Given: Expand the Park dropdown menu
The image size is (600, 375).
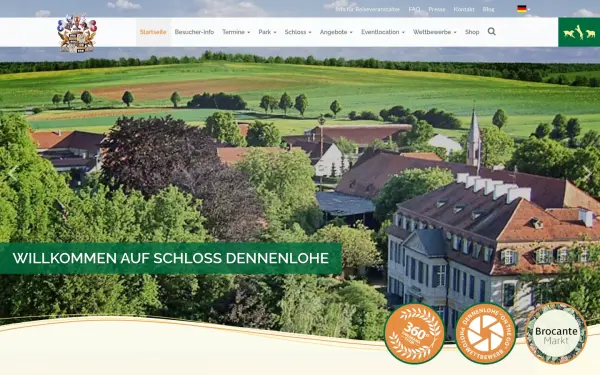Looking at the screenshot, I should click(x=267, y=32).
